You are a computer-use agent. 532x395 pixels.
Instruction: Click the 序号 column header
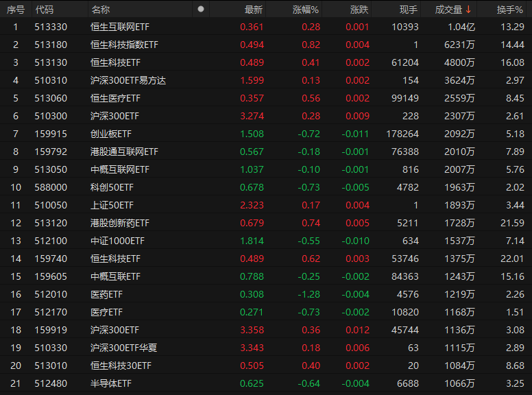click(16, 10)
